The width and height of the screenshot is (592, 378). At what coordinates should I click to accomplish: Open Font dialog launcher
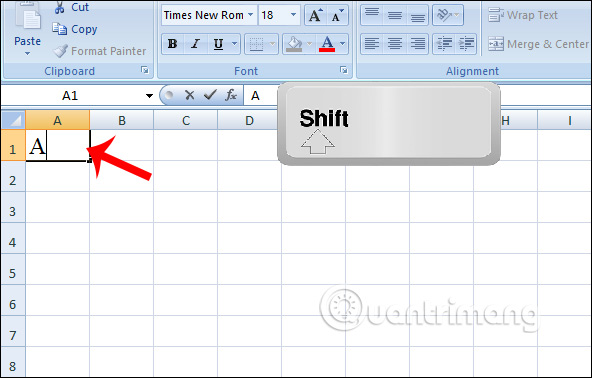pyautogui.click(x=344, y=70)
